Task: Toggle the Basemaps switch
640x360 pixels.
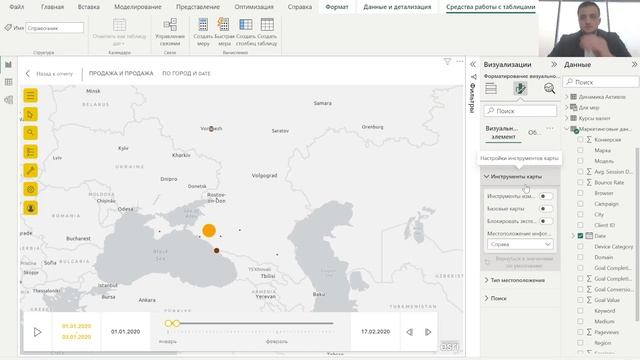Action: [546, 209]
